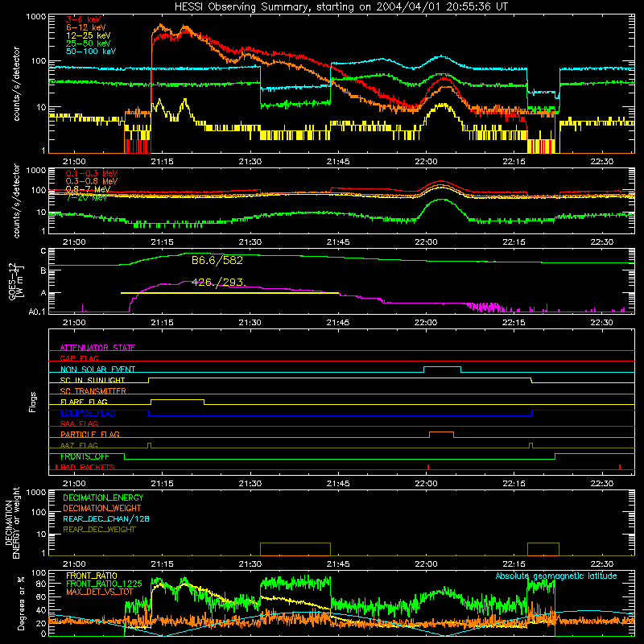Click the B6.6/582 GOES annotation
Screen dimensions: 644x644
[217, 260]
